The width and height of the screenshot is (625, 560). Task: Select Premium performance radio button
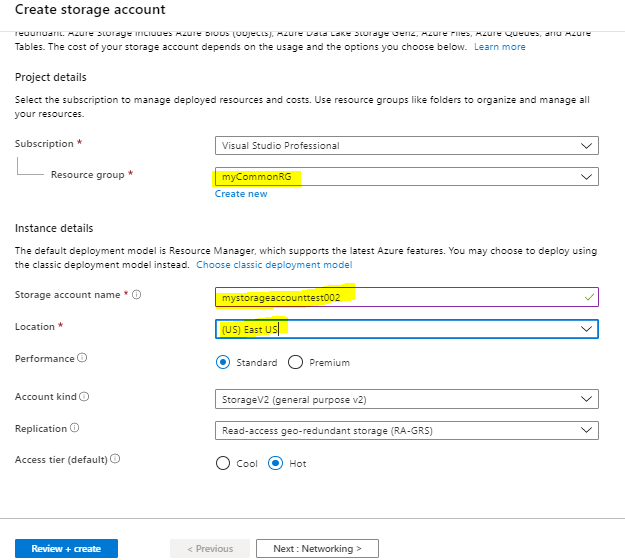point(296,362)
